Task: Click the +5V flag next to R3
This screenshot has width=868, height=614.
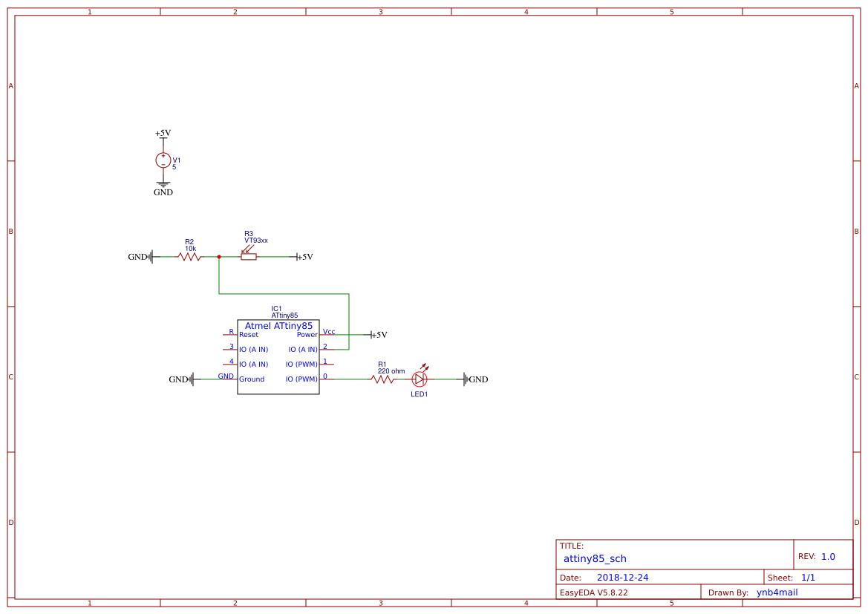Action: coord(303,257)
